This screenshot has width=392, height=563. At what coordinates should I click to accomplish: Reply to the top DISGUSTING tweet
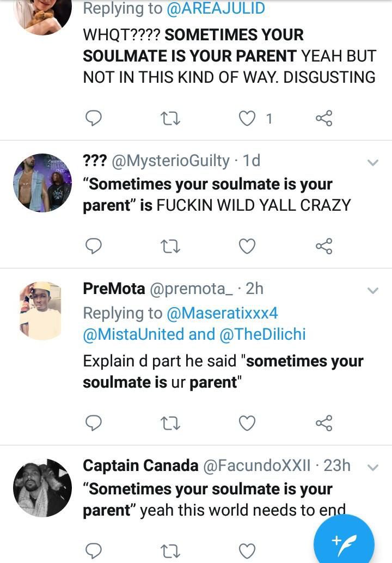pyautogui.click(x=94, y=118)
